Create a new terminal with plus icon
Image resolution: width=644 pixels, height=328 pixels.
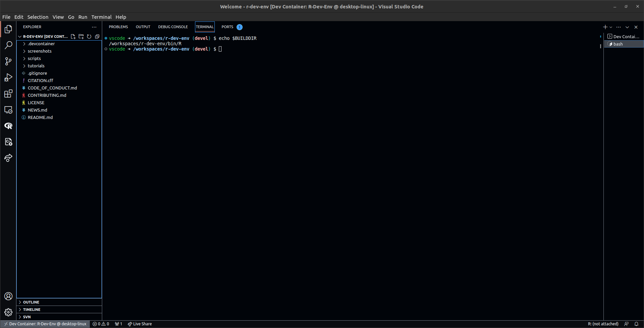coord(605,27)
